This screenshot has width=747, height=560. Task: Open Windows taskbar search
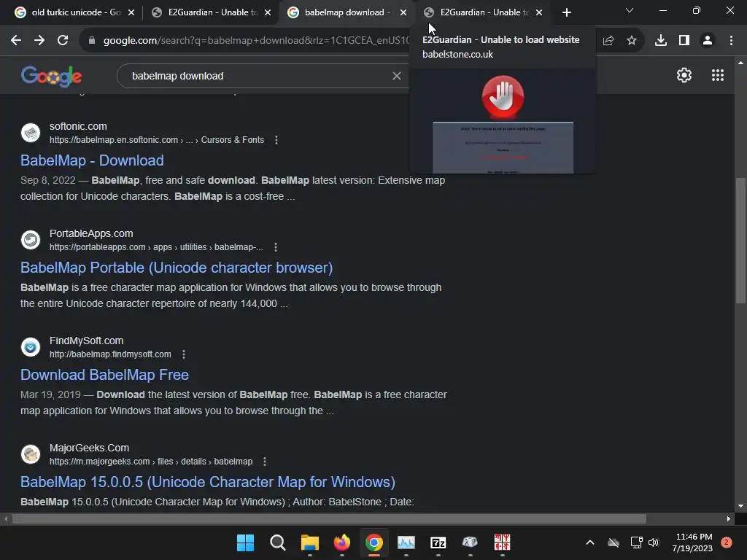click(278, 542)
